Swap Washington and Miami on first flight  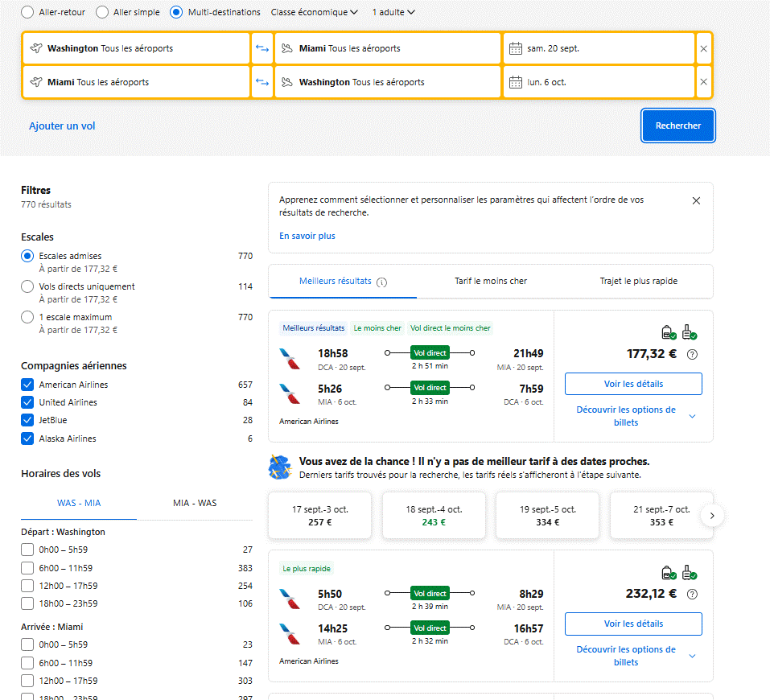(262, 48)
